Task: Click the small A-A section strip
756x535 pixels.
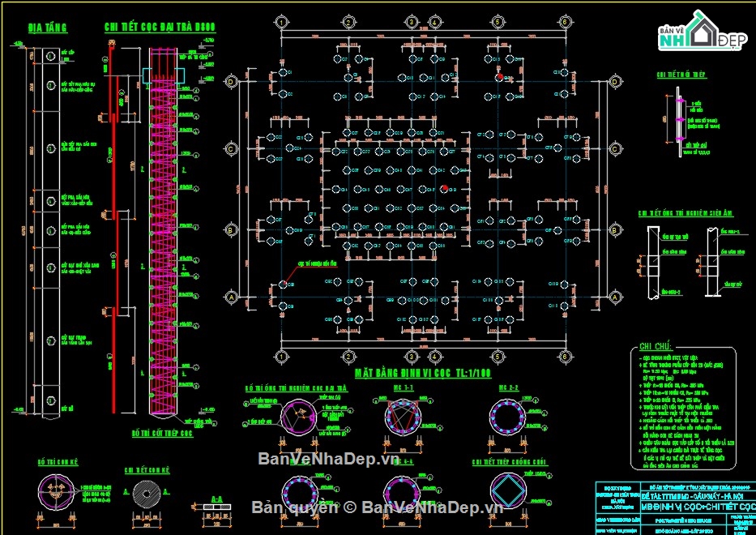Action: [217, 507]
